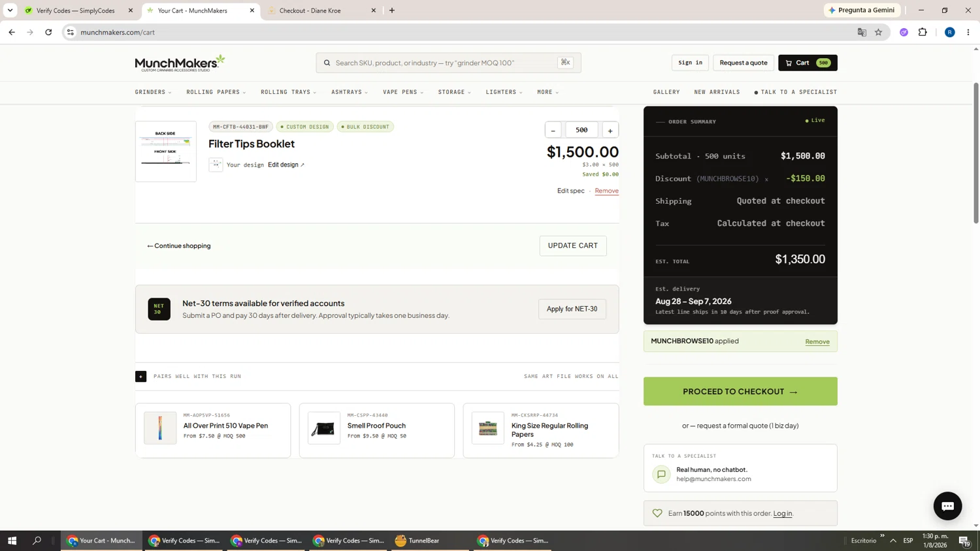Click Request a quote button
Viewport: 980px width, 551px height.
pos(743,63)
